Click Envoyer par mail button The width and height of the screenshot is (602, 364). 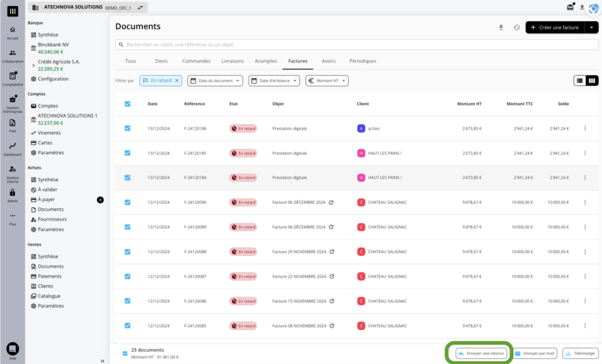pyautogui.click(x=535, y=353)
